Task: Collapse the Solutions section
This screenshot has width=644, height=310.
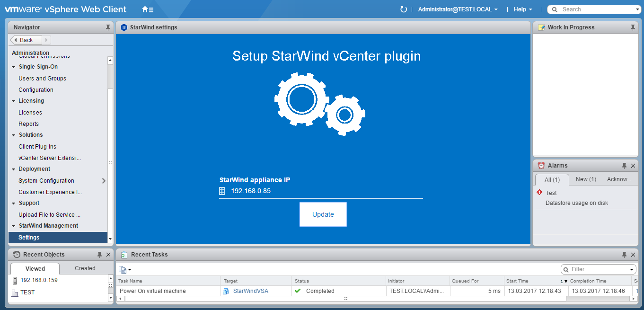Action: click(x=14, y=135)
